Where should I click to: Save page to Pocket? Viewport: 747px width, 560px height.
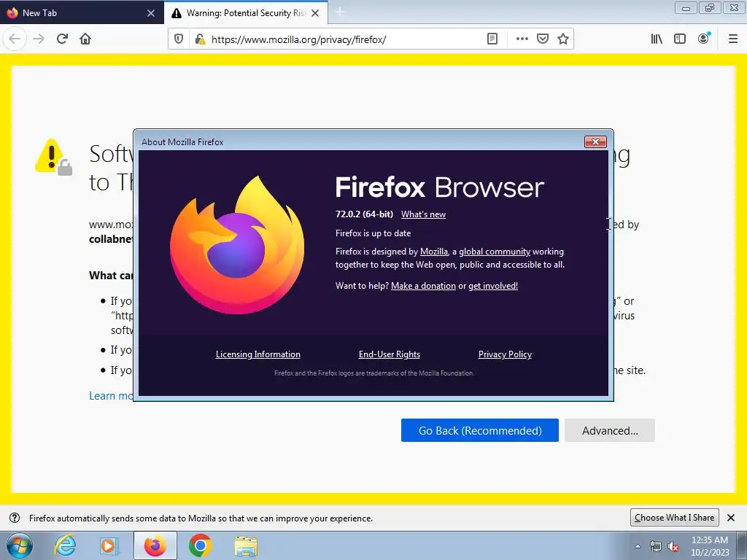coord(543,39)
